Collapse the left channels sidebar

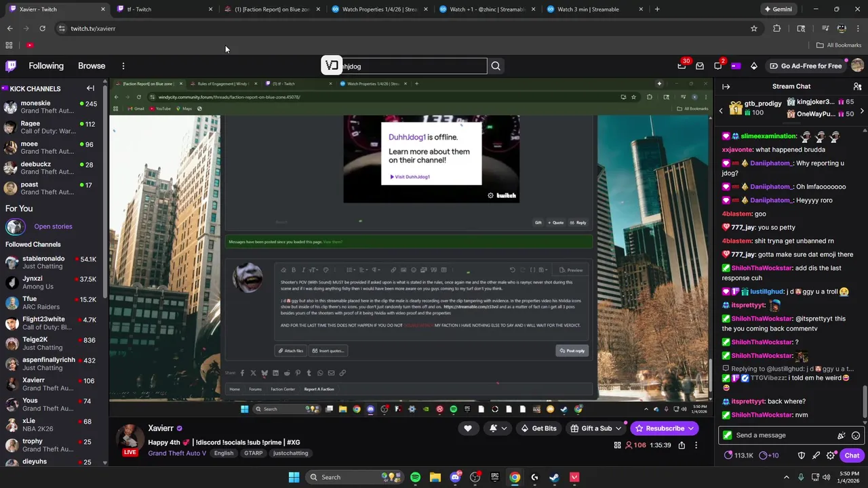click(x=90, y=88)
